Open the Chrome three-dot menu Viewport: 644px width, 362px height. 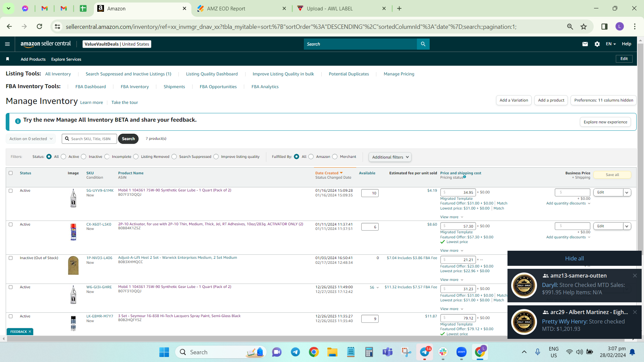tap(635, 26)
